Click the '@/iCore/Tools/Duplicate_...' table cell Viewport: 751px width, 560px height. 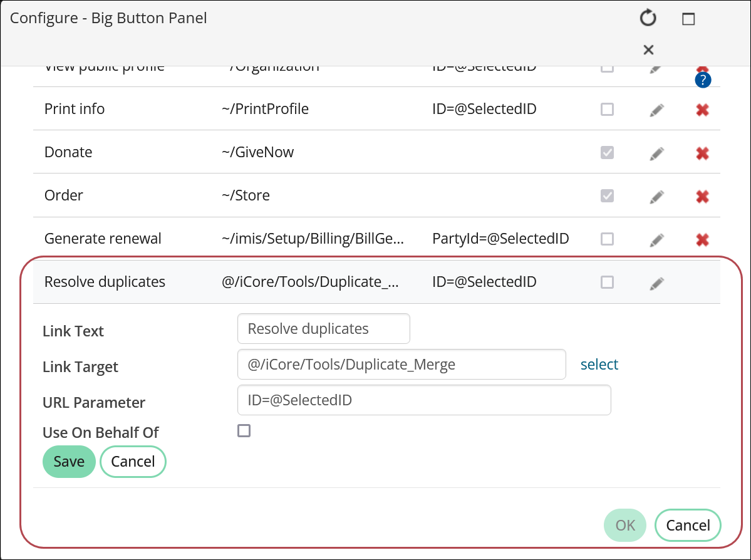(x=310, y=282)
